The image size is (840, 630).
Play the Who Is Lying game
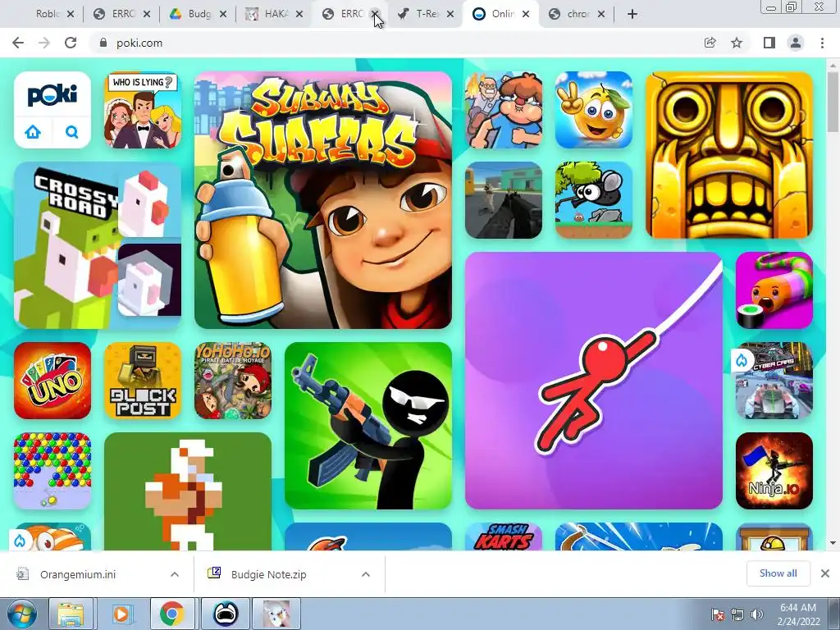(143, 110)
